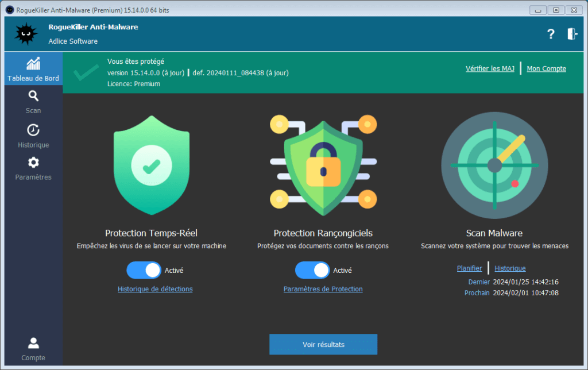
Task: Click the Historique link under Scan Malware
Action: (x=510, y=268)
